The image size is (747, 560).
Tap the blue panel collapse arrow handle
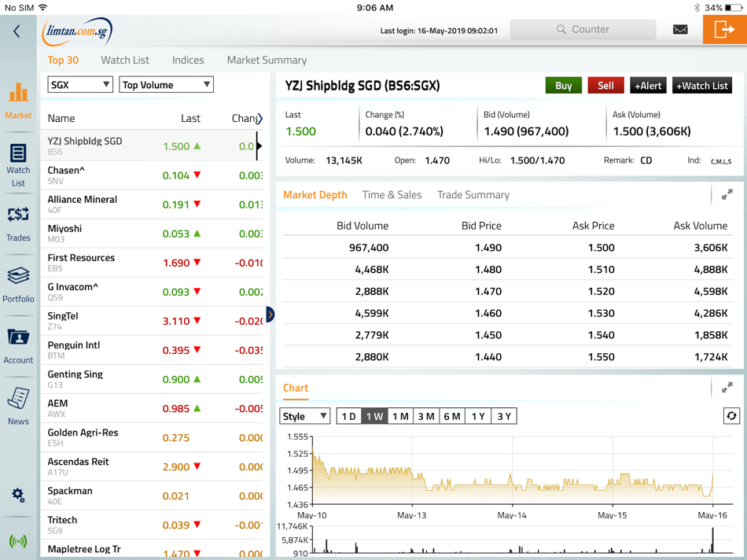(x=270, y=315)
